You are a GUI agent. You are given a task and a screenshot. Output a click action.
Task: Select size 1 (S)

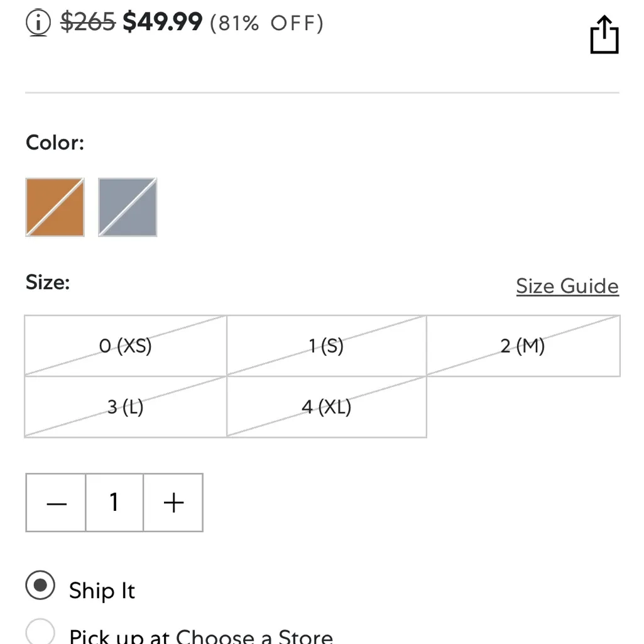coord(326,346)
